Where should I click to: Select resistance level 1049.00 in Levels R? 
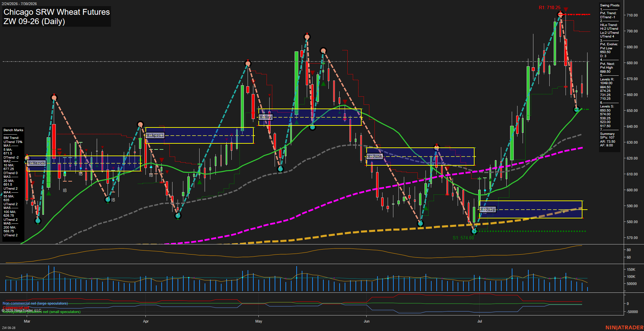[x=606, y=83]
